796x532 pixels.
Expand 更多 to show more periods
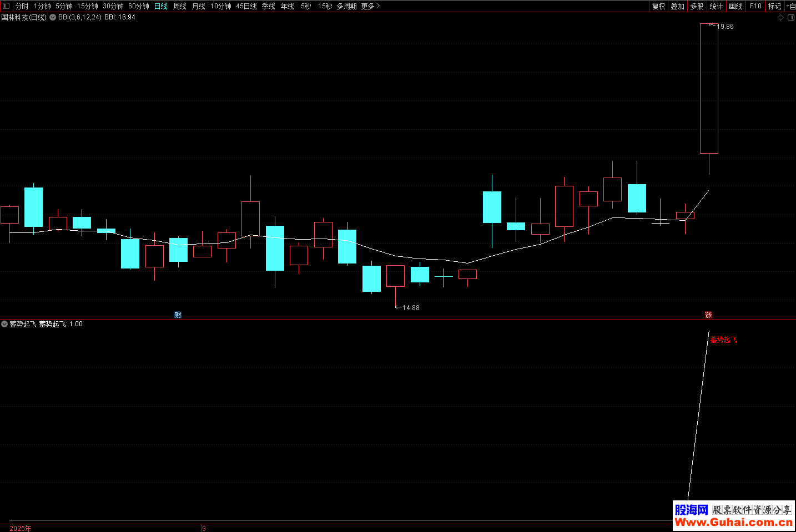[x=370, y=6]
